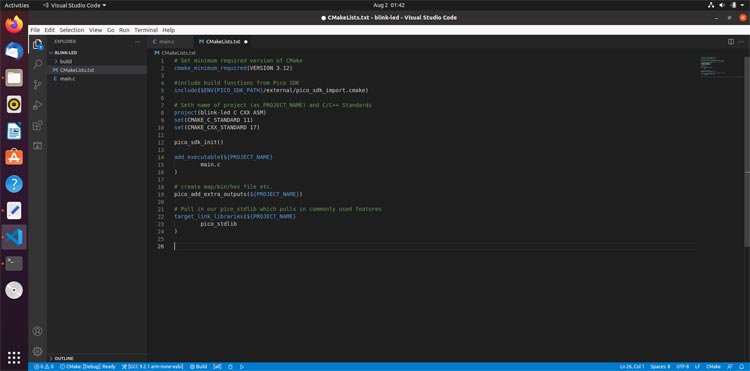Launch Firefox from the Ubuntu dock
Viewport: 750px width, 371px height.
tap(14, 24)
